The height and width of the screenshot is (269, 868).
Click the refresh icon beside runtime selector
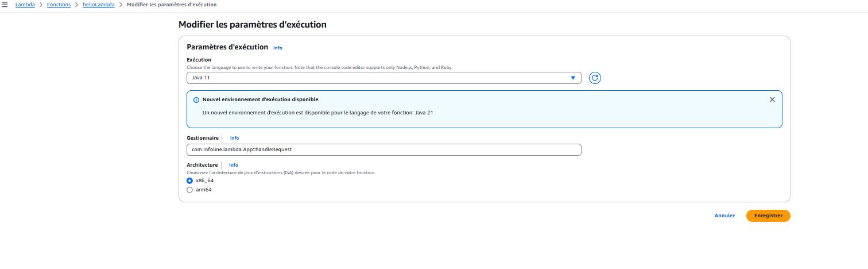(x=595, y=78)
